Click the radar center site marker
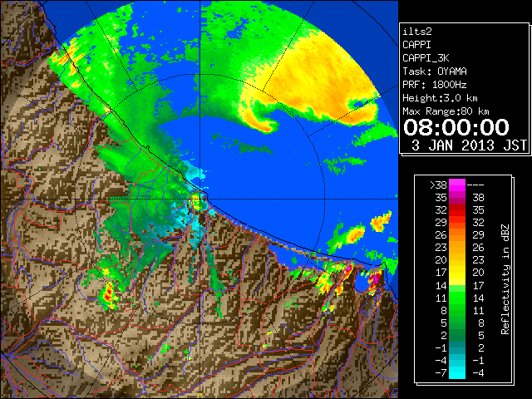This screenshot has height=399, width=532. pyautogui.click(x=200, y=199)
